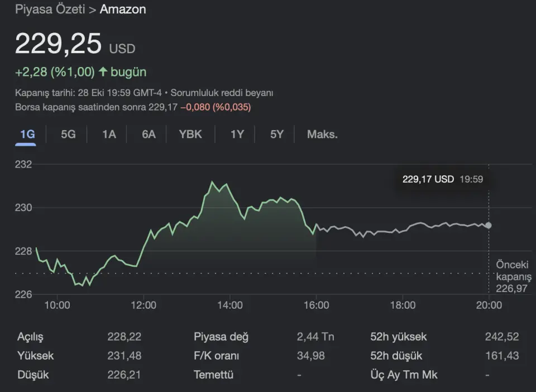Show the 6A chart range

pyautogui.click(x=149, y=134)
